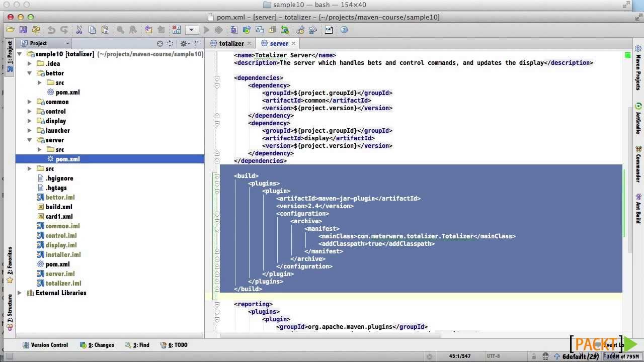The width and height of the screenshot is (644, 362).
Task: Open the JetGradle side panel
Action: click(x=638, y=119)
